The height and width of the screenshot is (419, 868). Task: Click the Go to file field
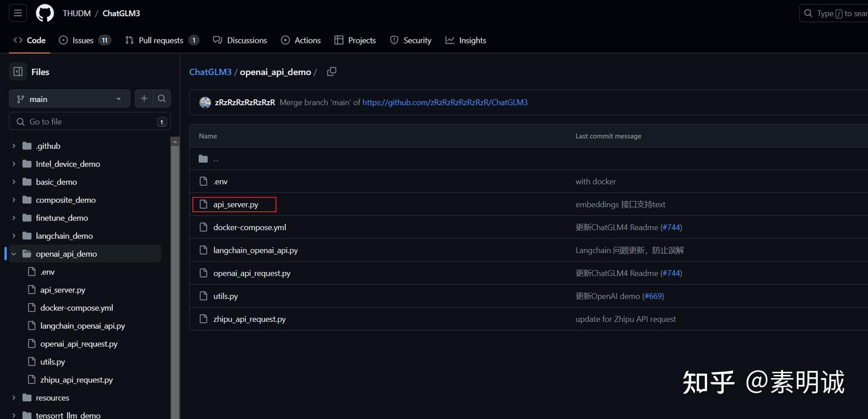(x=90, y=121)
